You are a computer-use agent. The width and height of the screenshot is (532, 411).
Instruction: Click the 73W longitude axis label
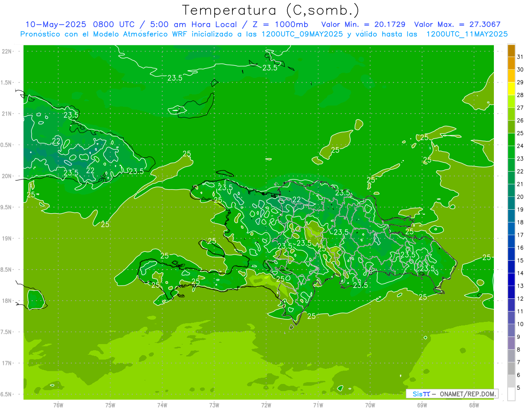coord(214,405)
